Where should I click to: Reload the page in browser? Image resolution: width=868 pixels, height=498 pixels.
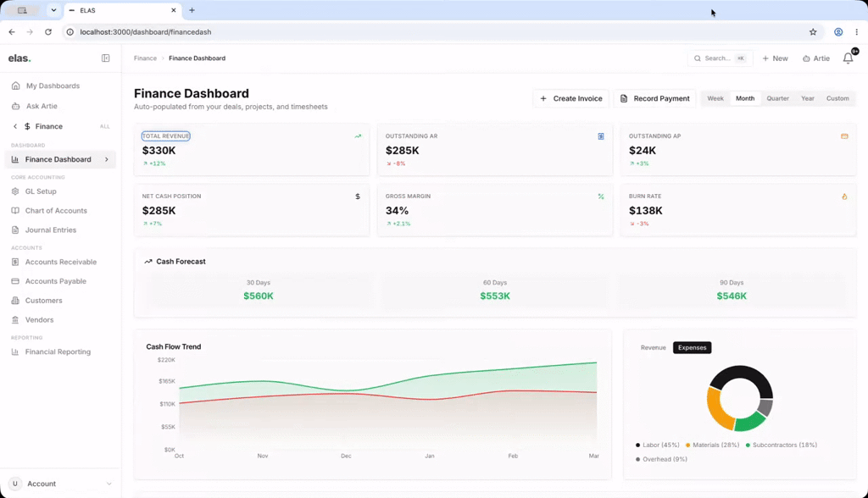tap(48, 32)
